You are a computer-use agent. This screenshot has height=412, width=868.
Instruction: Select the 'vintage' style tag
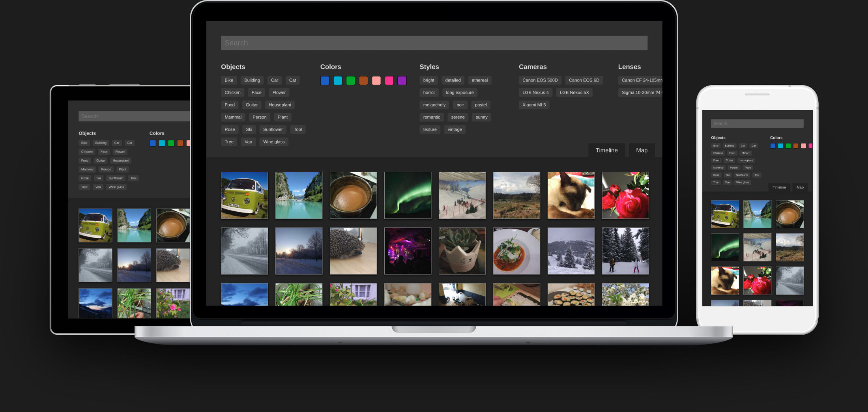point(455,129)
